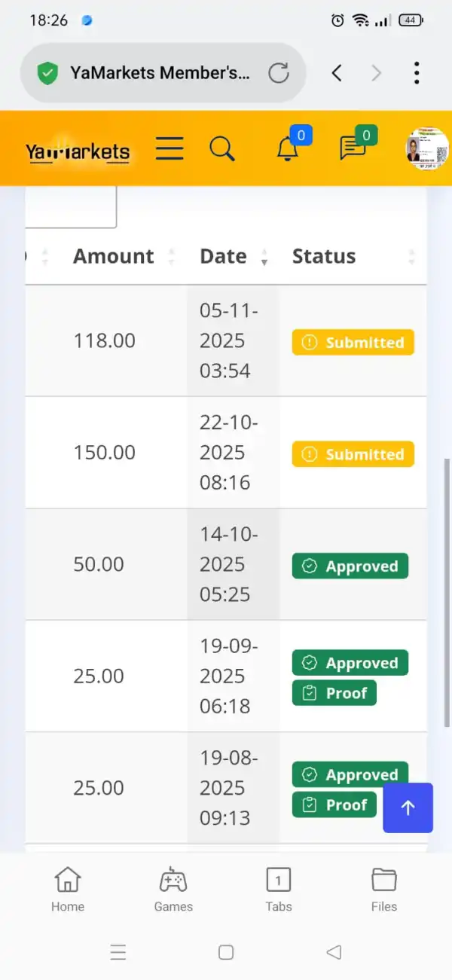
Task: Click the search magnifier icon
Action: point(222,148)
